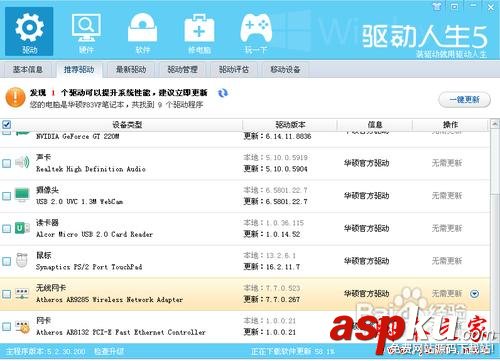The width and height of the screenshot is (500, 361).
Task: Select Realtek High Definition Audio device name
Action: tap(91, 169)
